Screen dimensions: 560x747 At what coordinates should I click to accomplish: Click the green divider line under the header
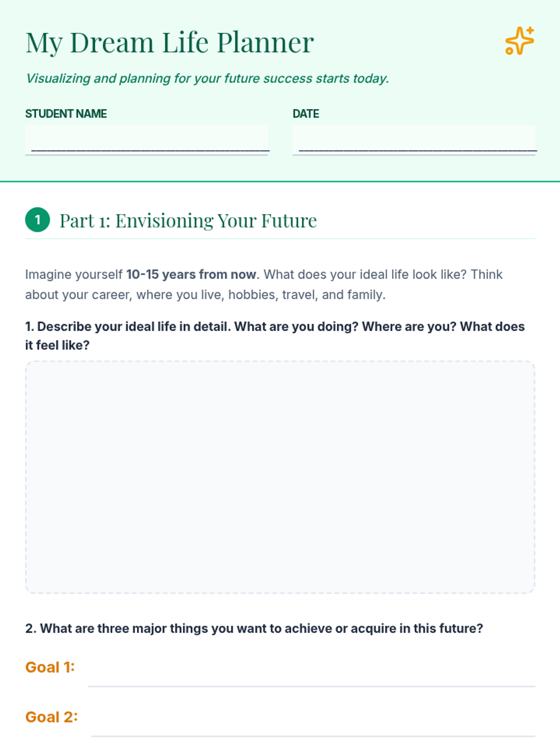(280, 181)
